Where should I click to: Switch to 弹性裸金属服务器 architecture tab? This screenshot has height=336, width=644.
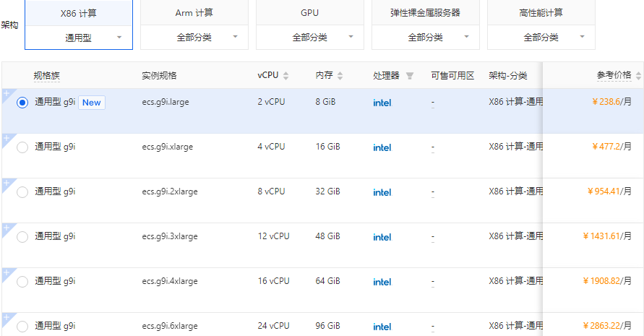(425, 13)
